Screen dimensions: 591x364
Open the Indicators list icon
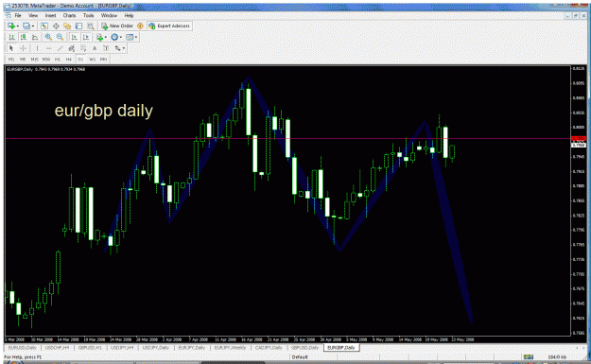[x=99, y=37]
